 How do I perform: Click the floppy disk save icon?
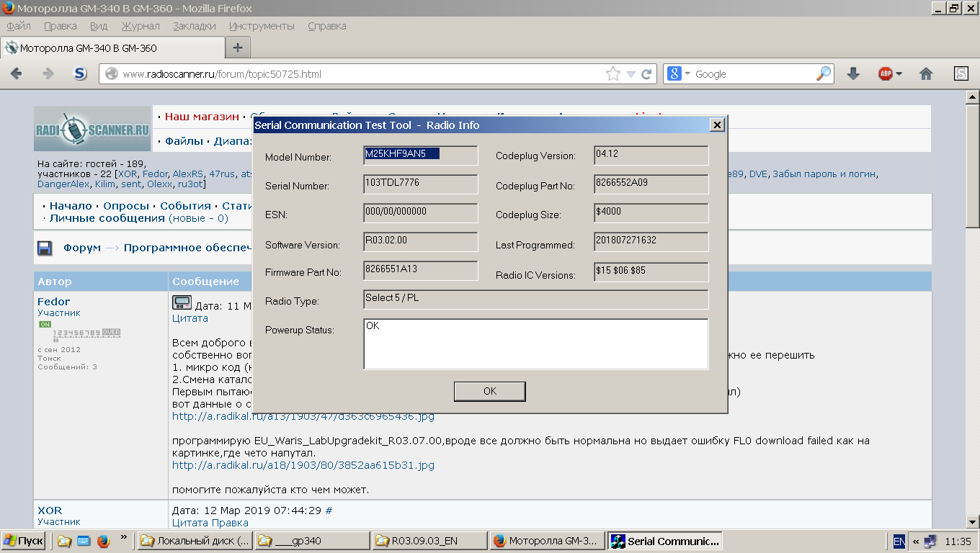[x=45, y=248]
